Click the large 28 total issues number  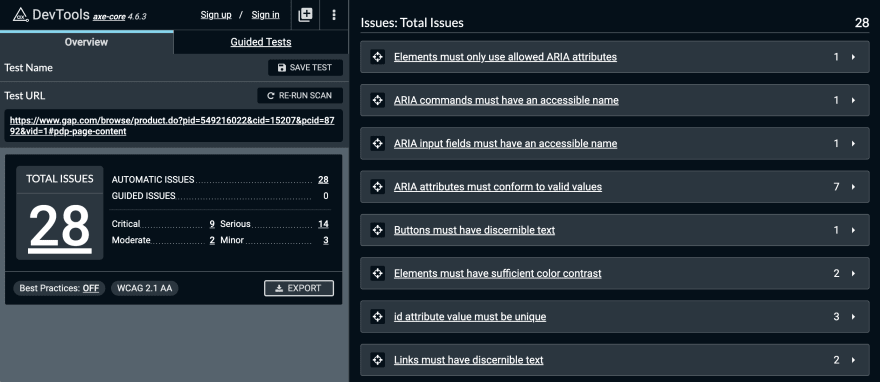[x=60, y=228]
